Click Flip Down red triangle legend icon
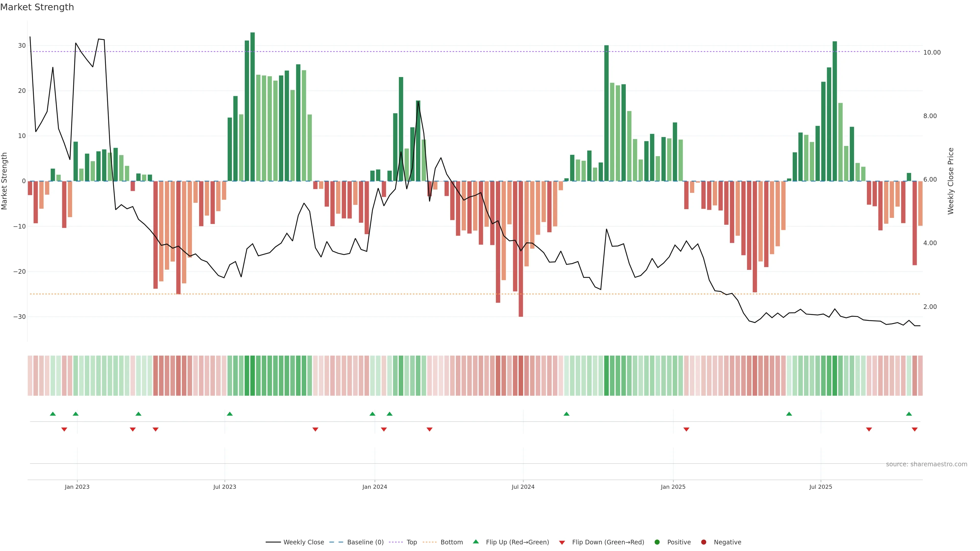 [562, 543]
